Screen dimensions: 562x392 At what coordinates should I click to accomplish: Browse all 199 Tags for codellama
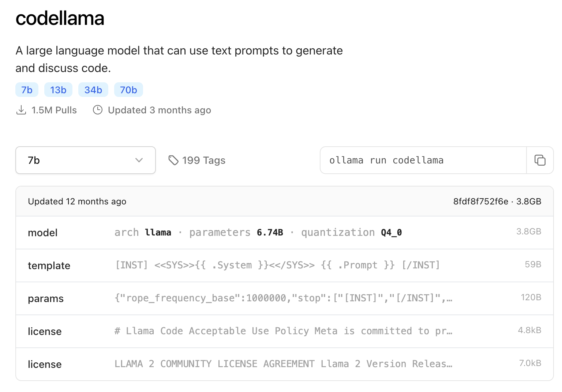[x=203, y=160]
